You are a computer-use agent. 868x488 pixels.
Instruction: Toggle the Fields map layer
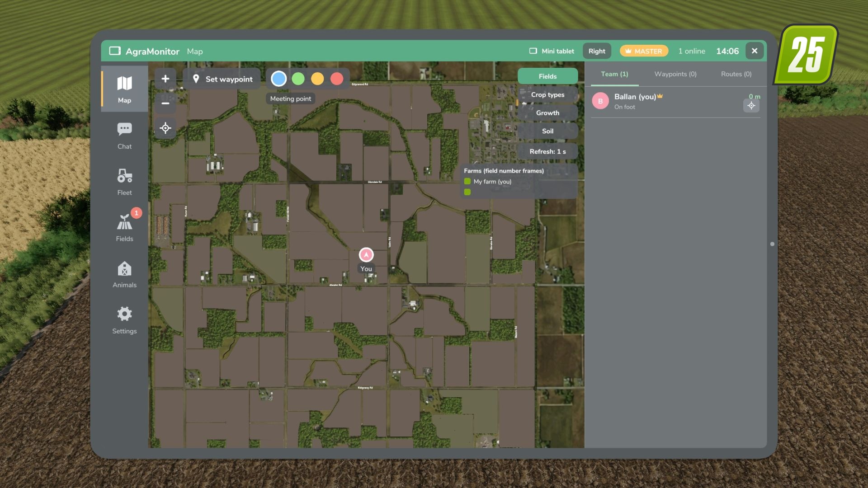click(547, 76)
